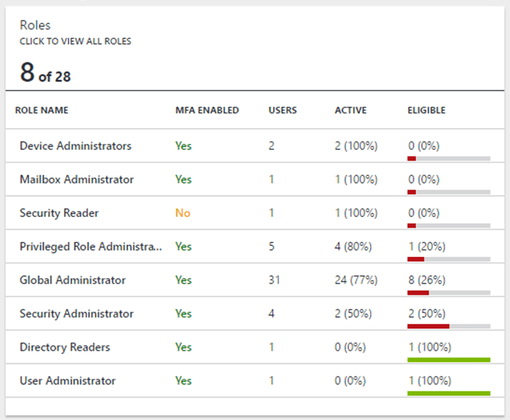Click the 'No' MFA value for Security Reader
The height and width of the screenshot is (420, 510).
[x=182, y=213]
